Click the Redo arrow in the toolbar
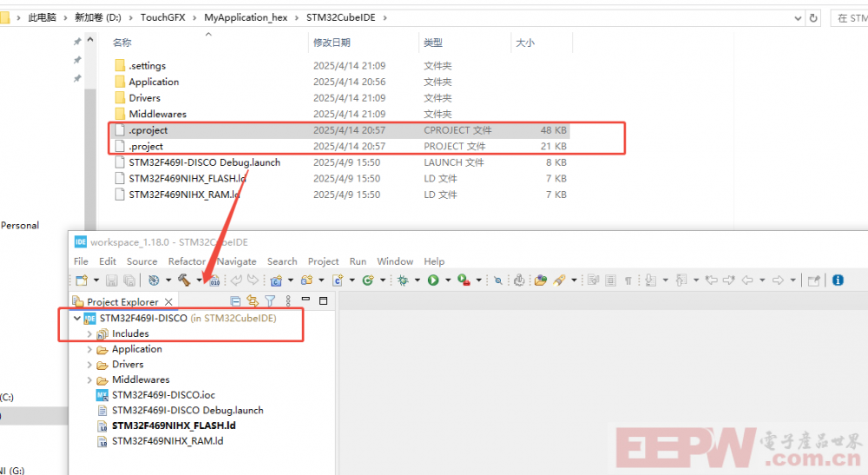The image size is (868, 475). coord(253,280)
